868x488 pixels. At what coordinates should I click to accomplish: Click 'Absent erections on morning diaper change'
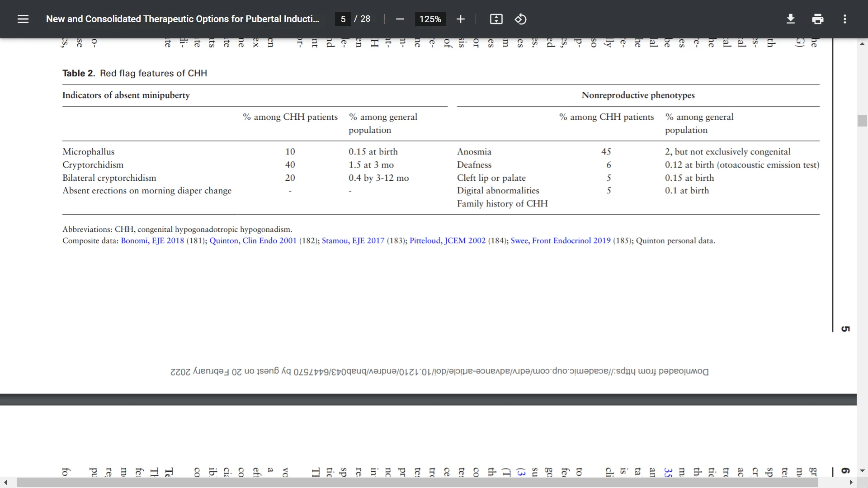(147, 191)
